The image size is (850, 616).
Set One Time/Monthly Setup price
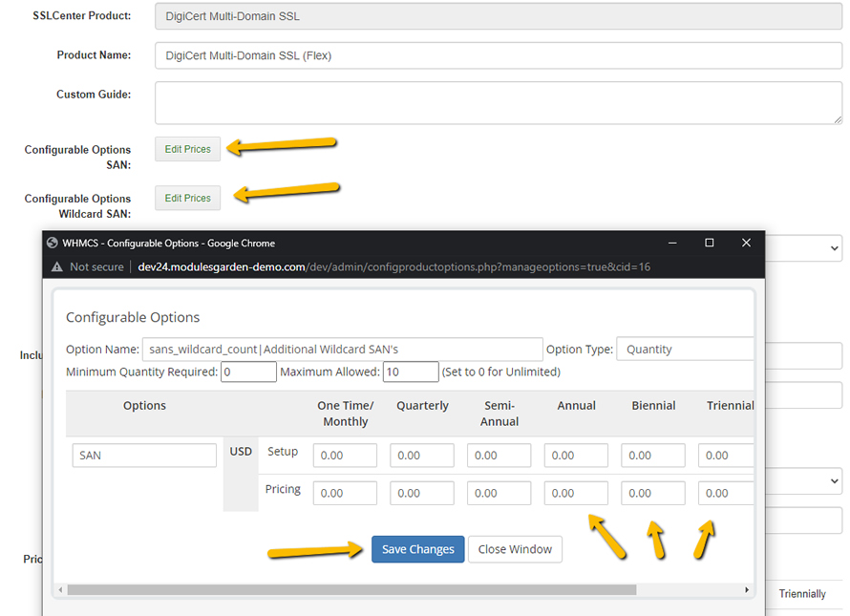pyautogui.click(x=345, y=456)
